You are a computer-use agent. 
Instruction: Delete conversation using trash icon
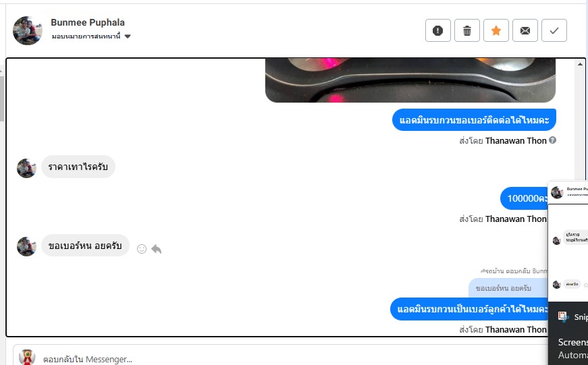pyautogui.click(x=467, y=30)
